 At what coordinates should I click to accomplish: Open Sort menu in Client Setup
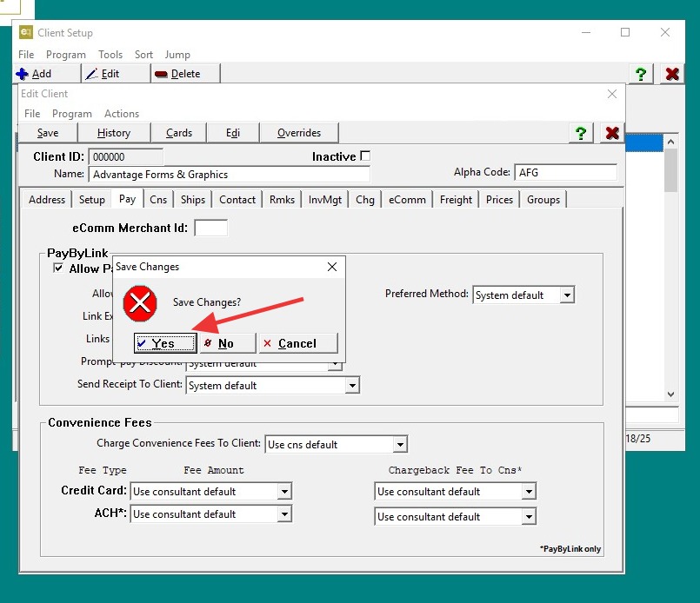(x=143, y=55)
